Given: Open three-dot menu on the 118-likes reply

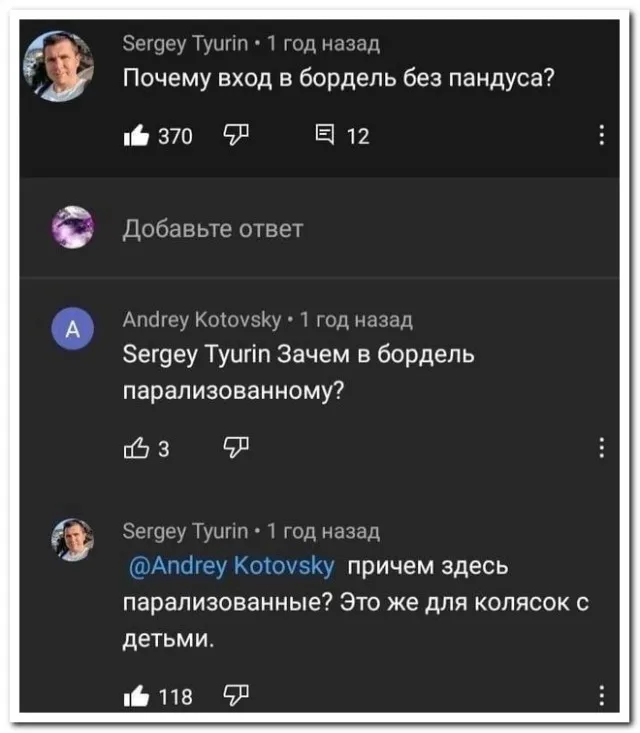Looking at the screenshot, I should 601,696.
